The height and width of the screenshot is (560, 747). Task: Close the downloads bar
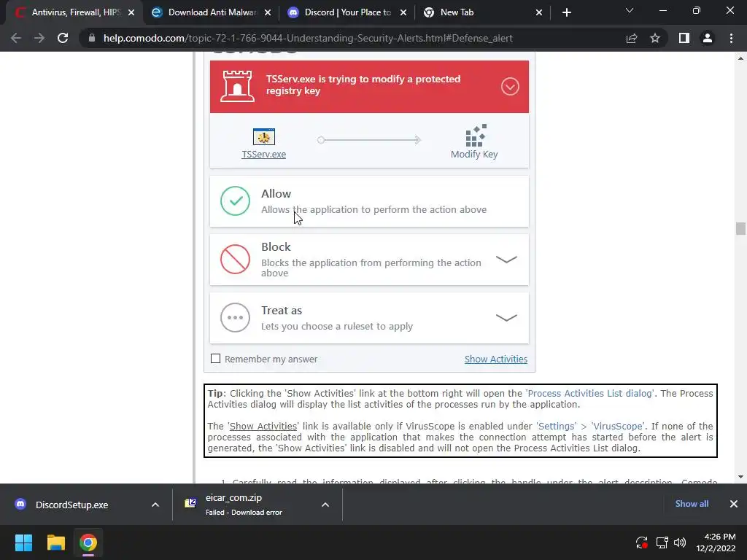click(734, 504)
